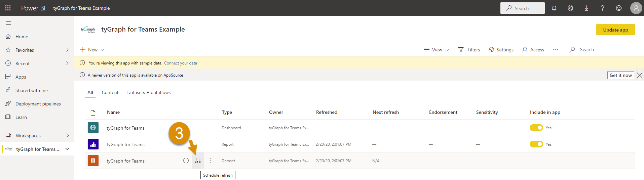Collapse the navigation hamburger menu
This screenshot has width=644, height=180.
(8, 23)
